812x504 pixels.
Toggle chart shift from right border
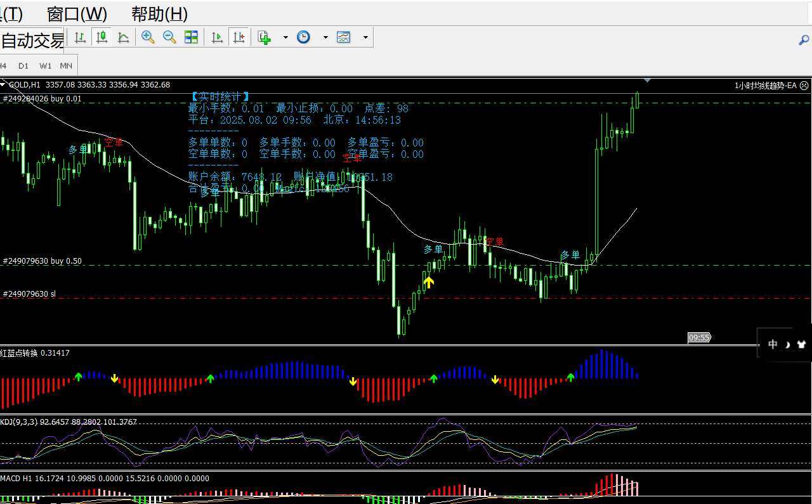[239, 37]
